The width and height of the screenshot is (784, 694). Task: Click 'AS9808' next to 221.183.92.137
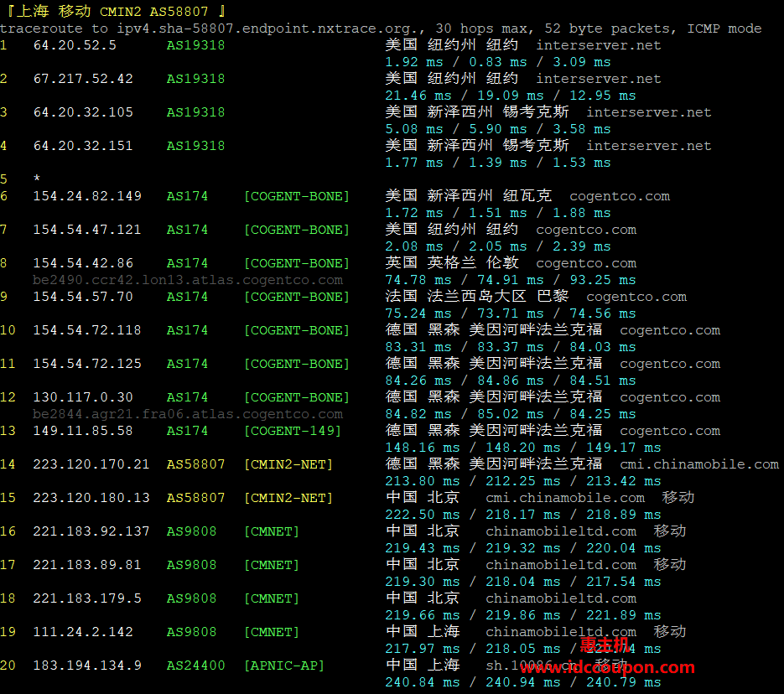[191, 531]
